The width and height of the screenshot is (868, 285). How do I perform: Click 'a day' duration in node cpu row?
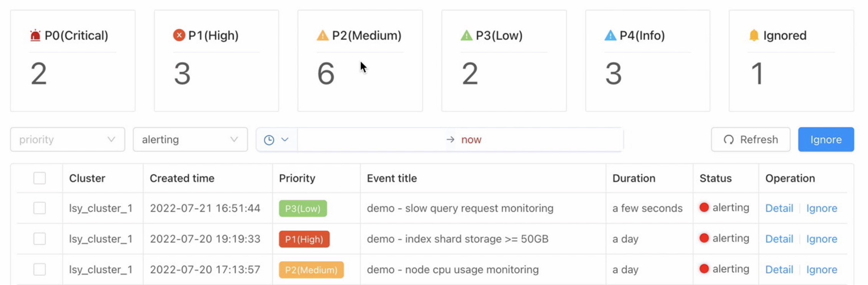tap(625, 270)
